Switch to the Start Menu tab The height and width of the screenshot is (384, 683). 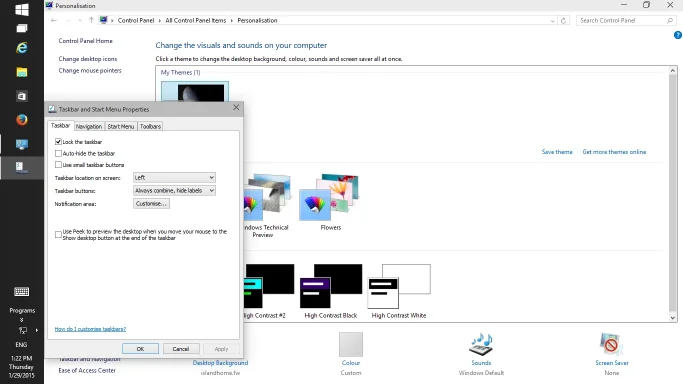tap(121, 126)
